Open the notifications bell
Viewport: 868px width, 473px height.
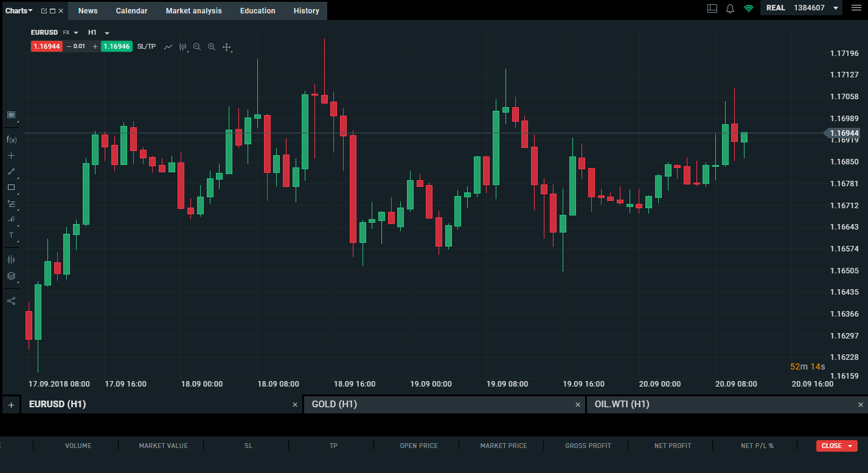(x=731, y=9)
